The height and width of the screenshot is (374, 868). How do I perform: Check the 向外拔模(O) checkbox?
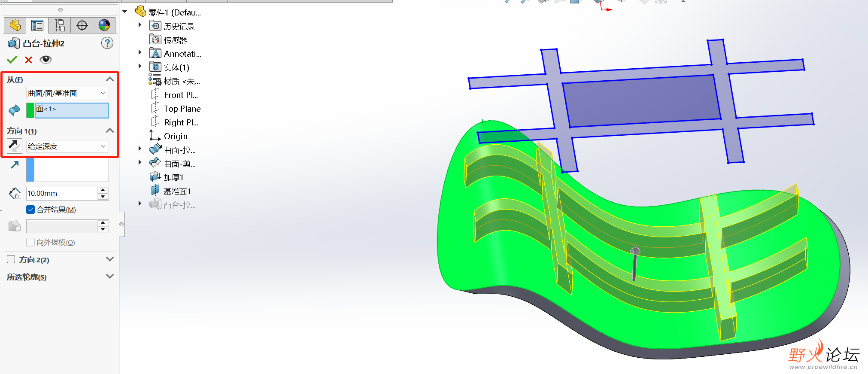(30, 242)
